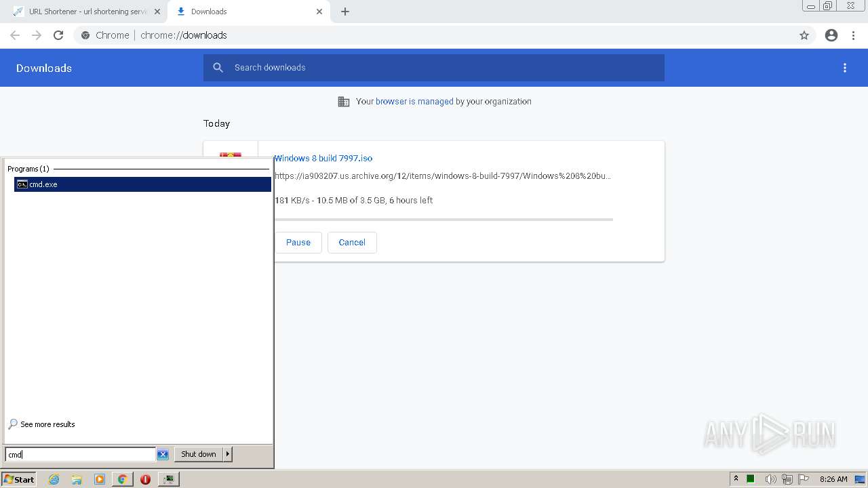Click the red Opera-style icon on taskbar

click(x=145, y=479)
